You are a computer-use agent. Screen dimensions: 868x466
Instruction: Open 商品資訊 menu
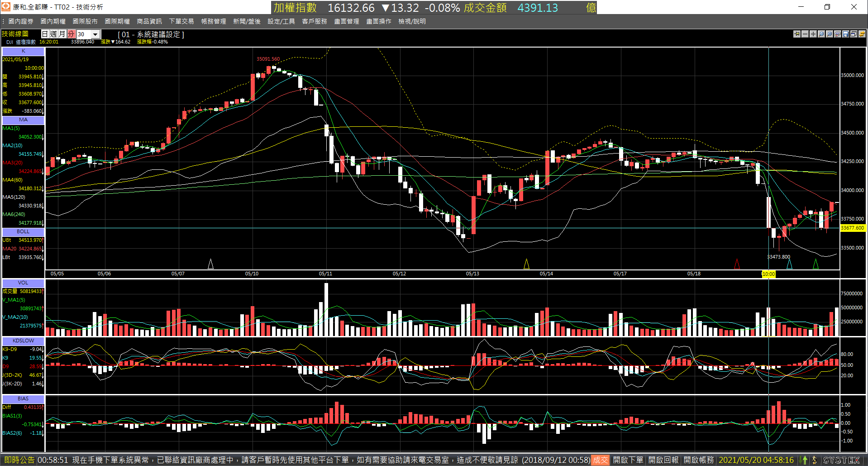coord(149,21)
